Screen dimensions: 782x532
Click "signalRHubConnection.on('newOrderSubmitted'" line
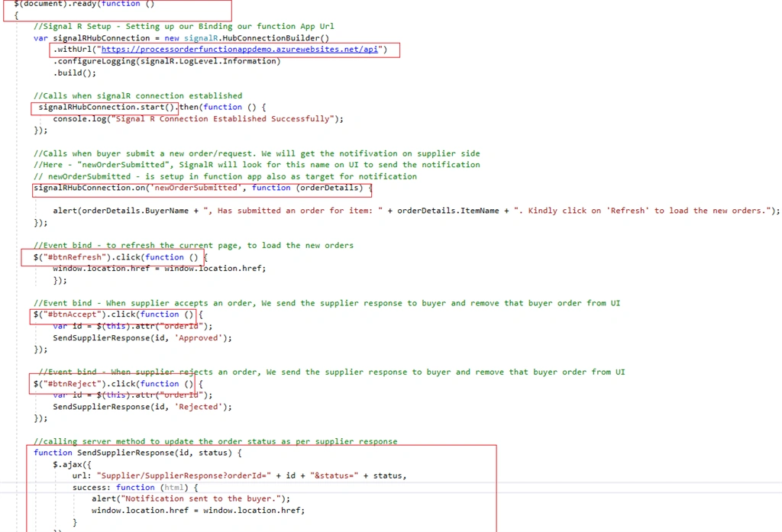tap(203, 188)
